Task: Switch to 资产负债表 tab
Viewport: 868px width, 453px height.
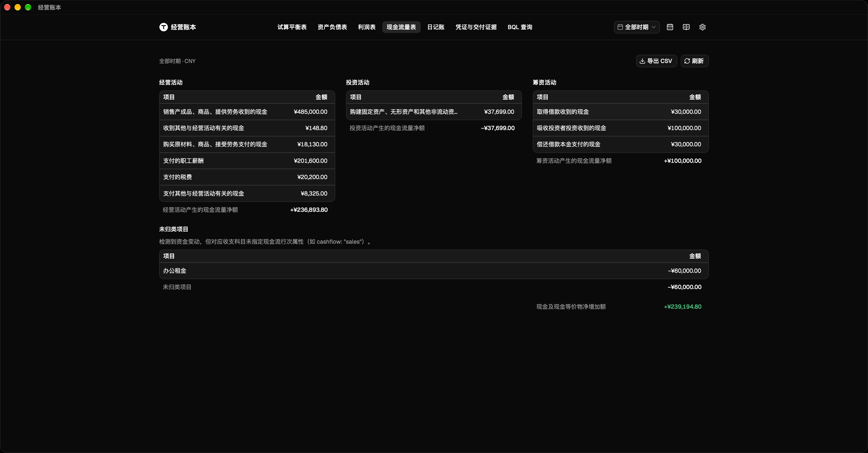Action: tap(332, 27)
